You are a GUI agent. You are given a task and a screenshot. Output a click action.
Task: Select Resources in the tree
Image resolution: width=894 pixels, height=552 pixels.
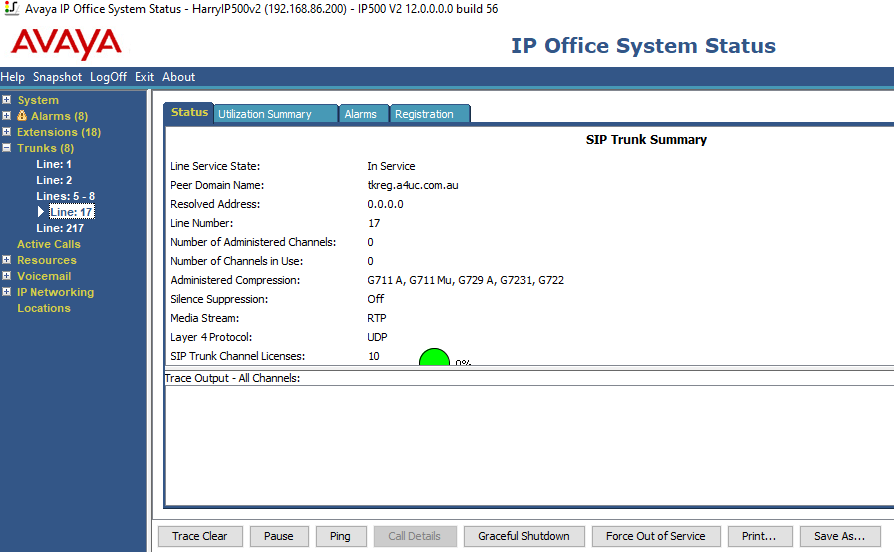(x=47, y=260)
